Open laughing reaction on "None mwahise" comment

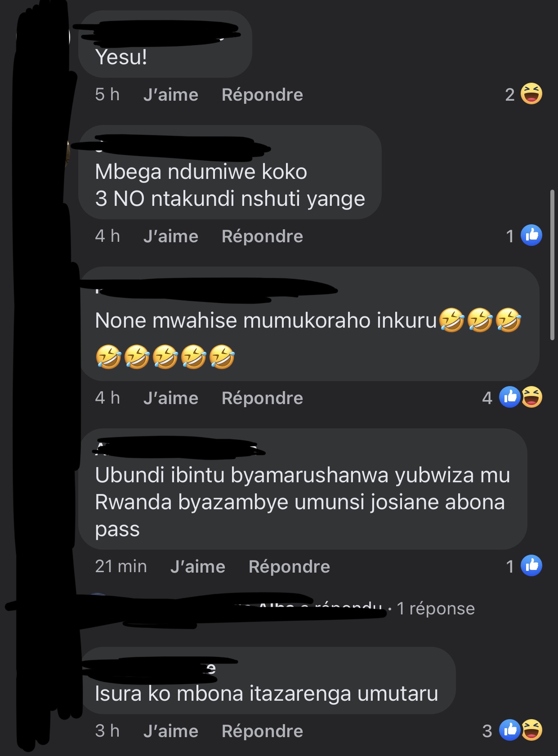531,397
